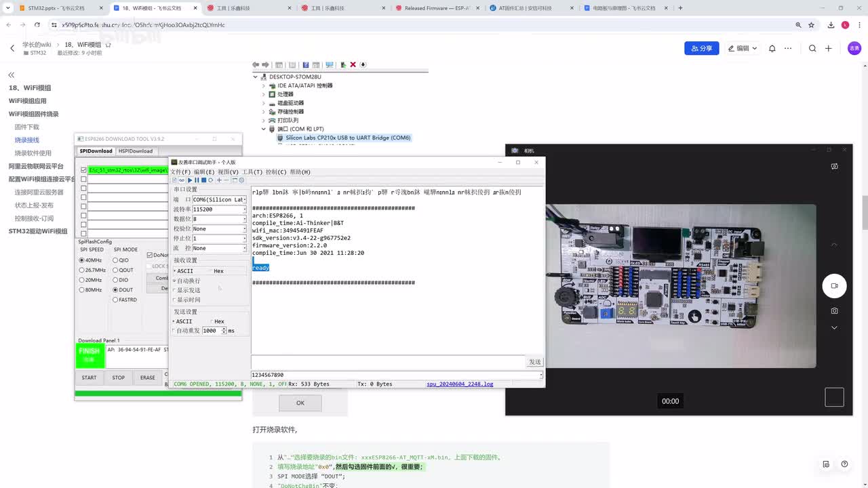Click the blue 分享 share button
Screen dimensions: 868x488
click(x=701, y=48)
